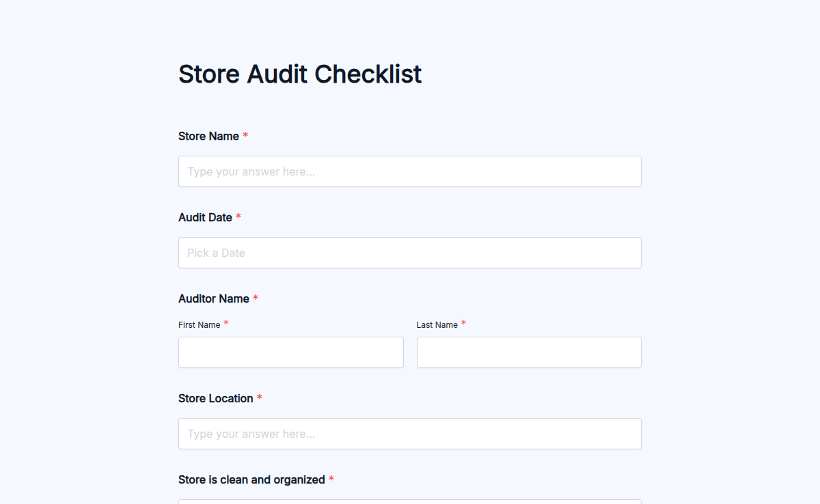Image resolution: width=820 pixels, height=504 pixels.
Task: Click the red asterisk next to Audit Date
Action: point(238,216)
